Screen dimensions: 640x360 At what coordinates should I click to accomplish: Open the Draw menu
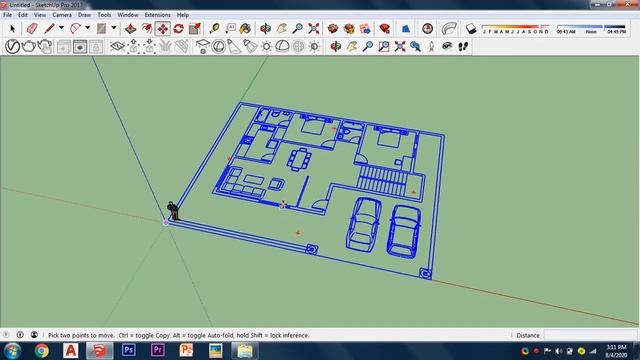coord(84,15)
